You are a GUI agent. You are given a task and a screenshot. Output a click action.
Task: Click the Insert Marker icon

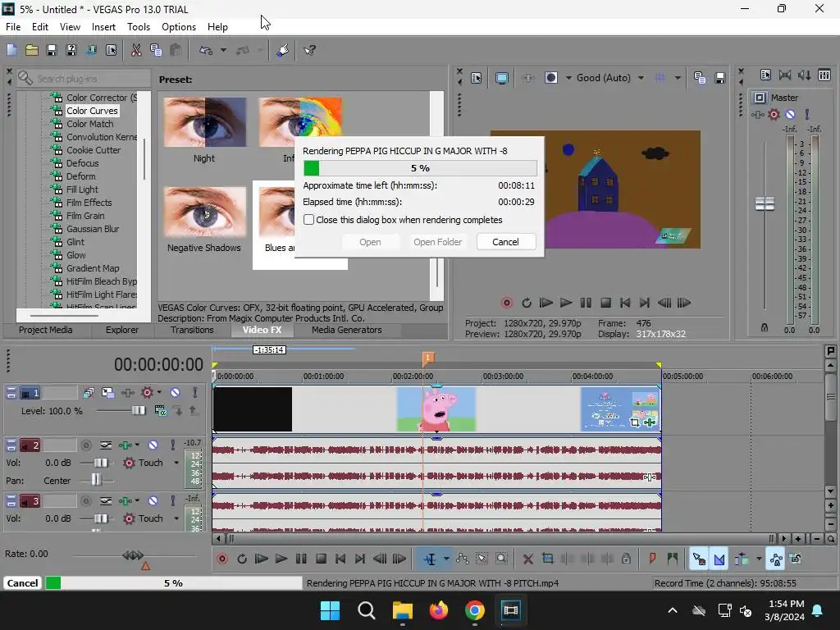coord(652,559)
